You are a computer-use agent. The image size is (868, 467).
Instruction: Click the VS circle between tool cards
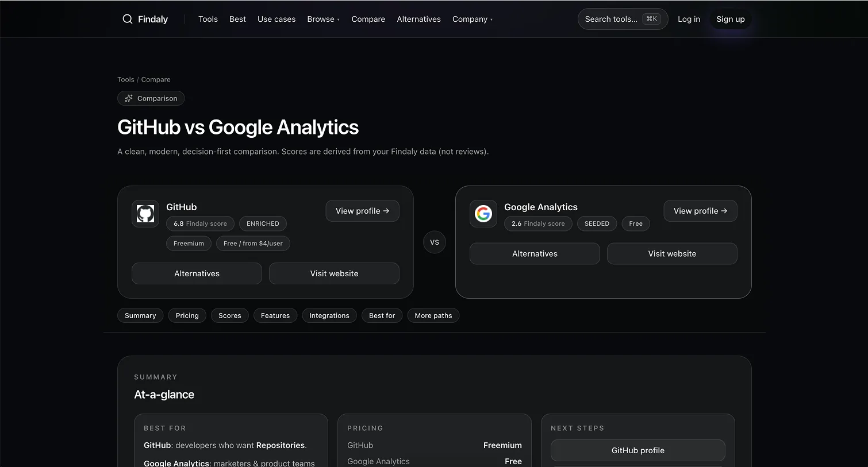(x=435, y=242)
